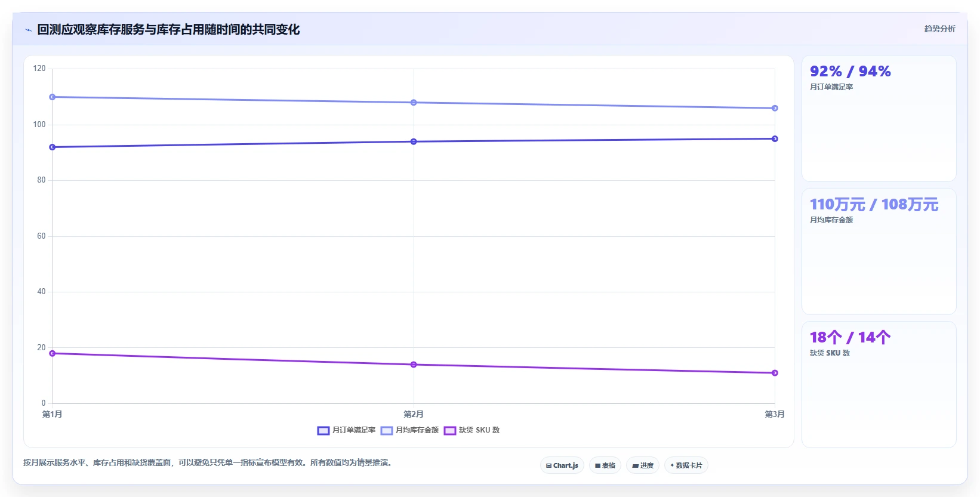Image resolution: width=980 pixels, height=497 pixels.
Task: Click the 100 y-axis label
Action: 39,125
